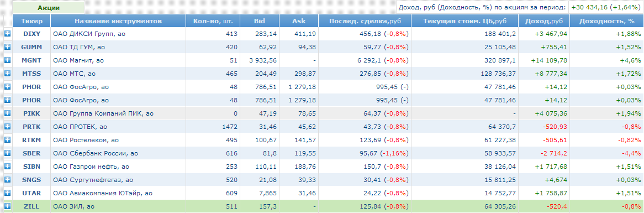The width and height of the screenshot is (644, 213).
Task: Select the ZILL ticker cell
Action: tap(31, 206)
